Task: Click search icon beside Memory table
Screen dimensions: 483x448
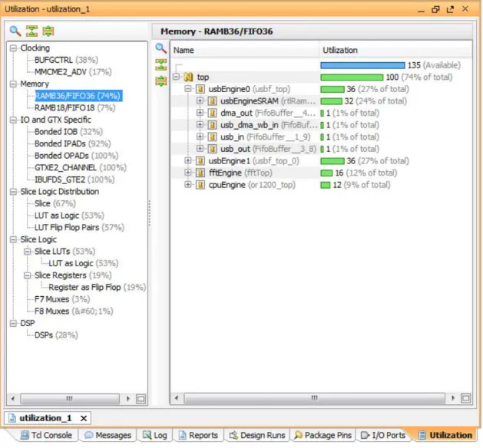Action: click(160, 48)
